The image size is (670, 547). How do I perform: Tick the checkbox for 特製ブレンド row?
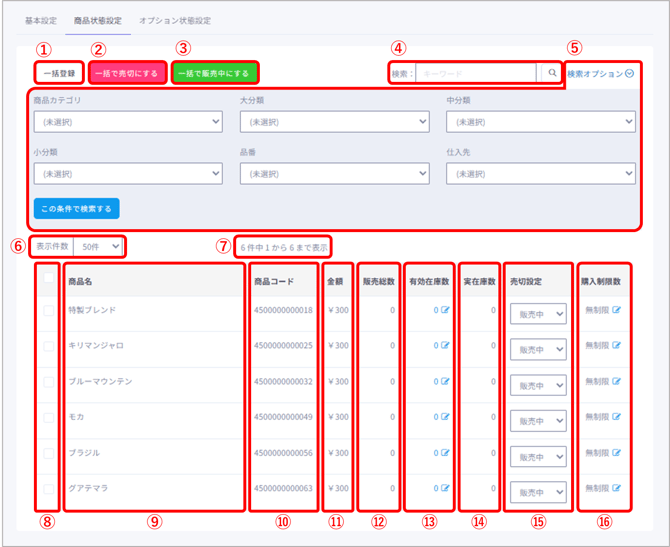[49, 312]
